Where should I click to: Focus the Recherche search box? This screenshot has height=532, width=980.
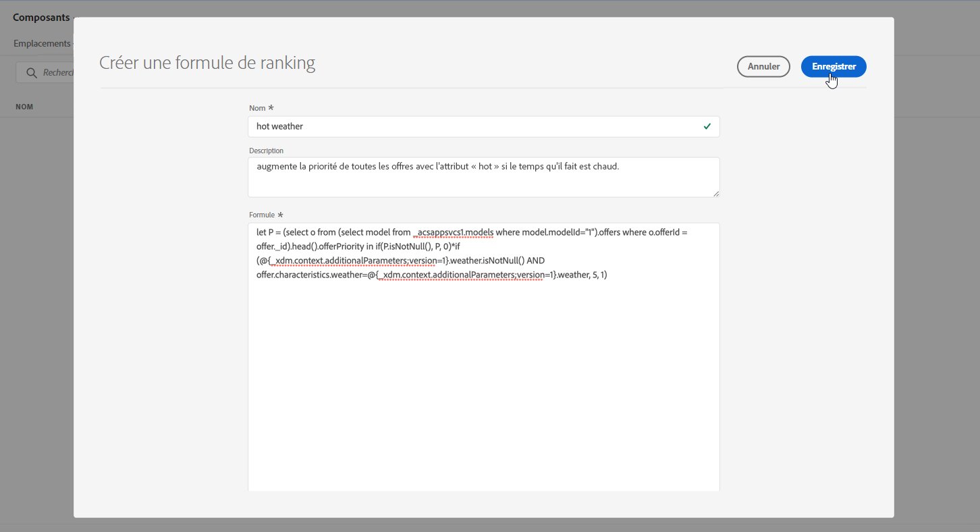pos(57,72)
